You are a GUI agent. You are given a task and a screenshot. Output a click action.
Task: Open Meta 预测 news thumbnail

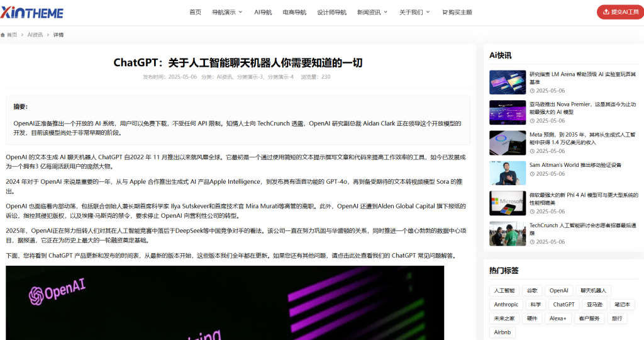(x=508, y=143)
